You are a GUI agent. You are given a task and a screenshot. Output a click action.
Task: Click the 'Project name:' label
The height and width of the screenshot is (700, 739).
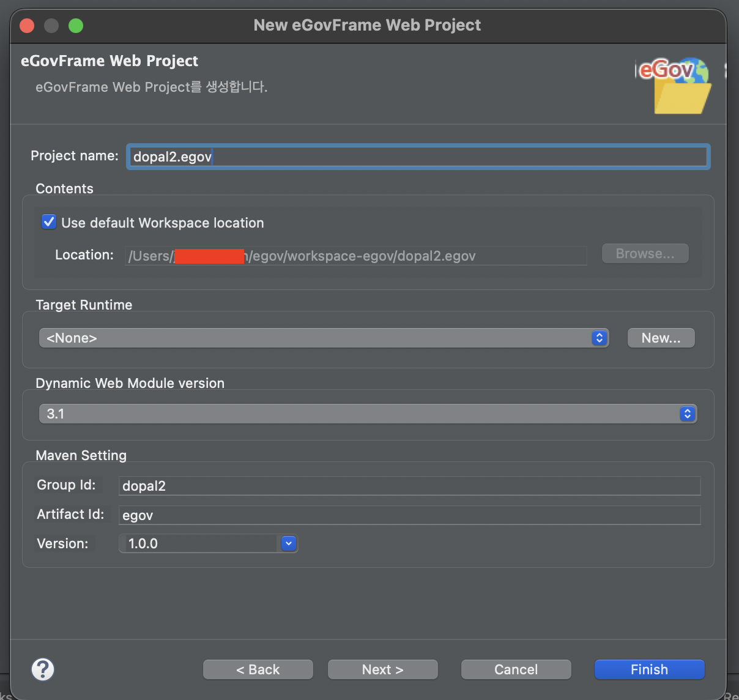[x=75, y=155]
